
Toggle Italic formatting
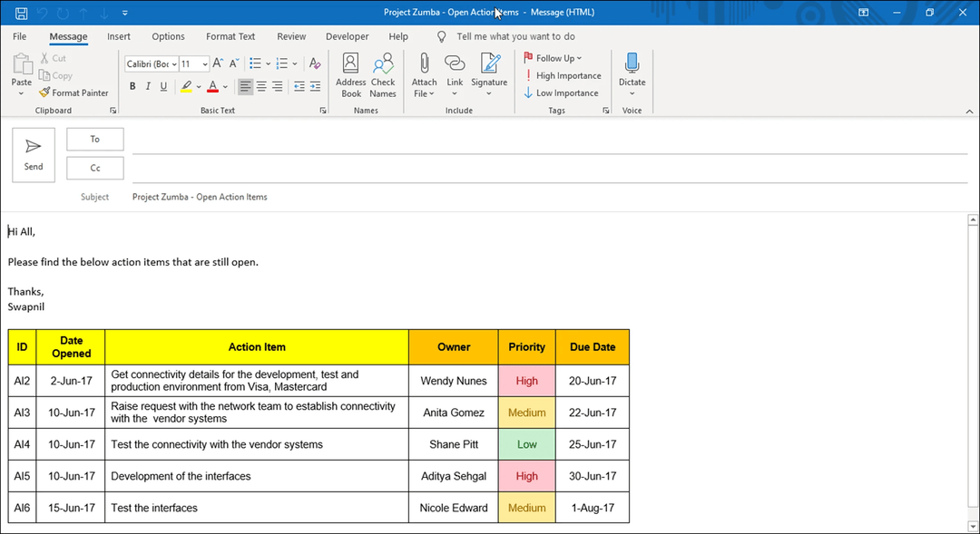pyautogui.click(x=148, y=86)
